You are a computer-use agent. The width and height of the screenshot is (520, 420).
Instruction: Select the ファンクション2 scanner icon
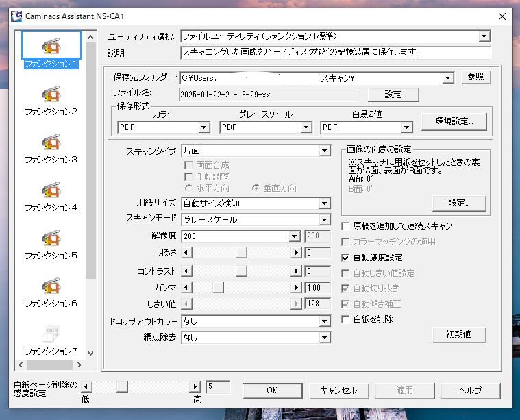[x=51, y=95]
